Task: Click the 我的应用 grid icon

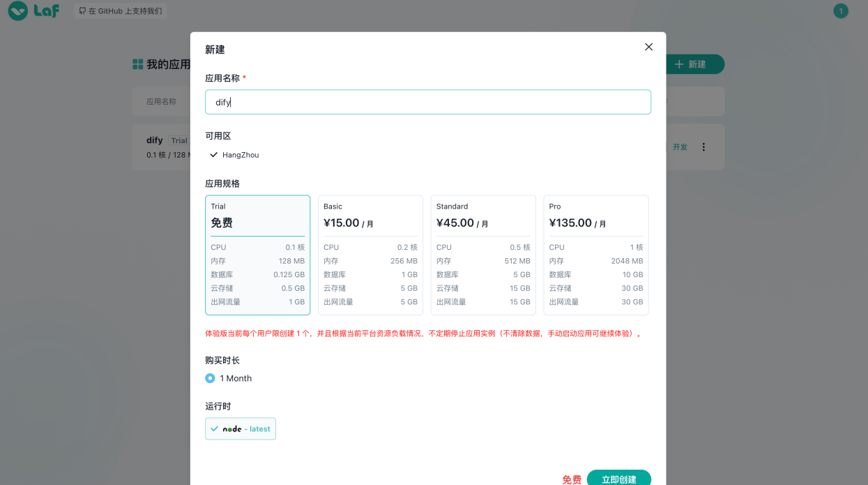Action: click(x=138, y=64)
